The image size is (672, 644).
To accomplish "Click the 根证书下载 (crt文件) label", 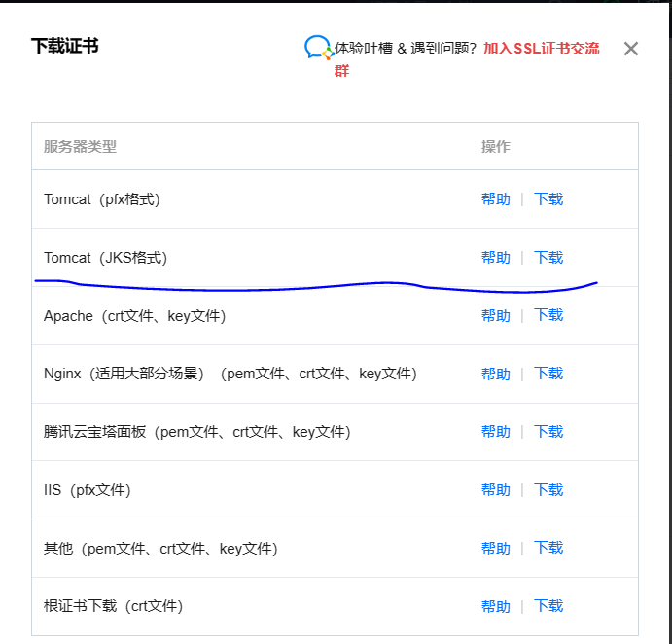I will (x=113, y=606).
